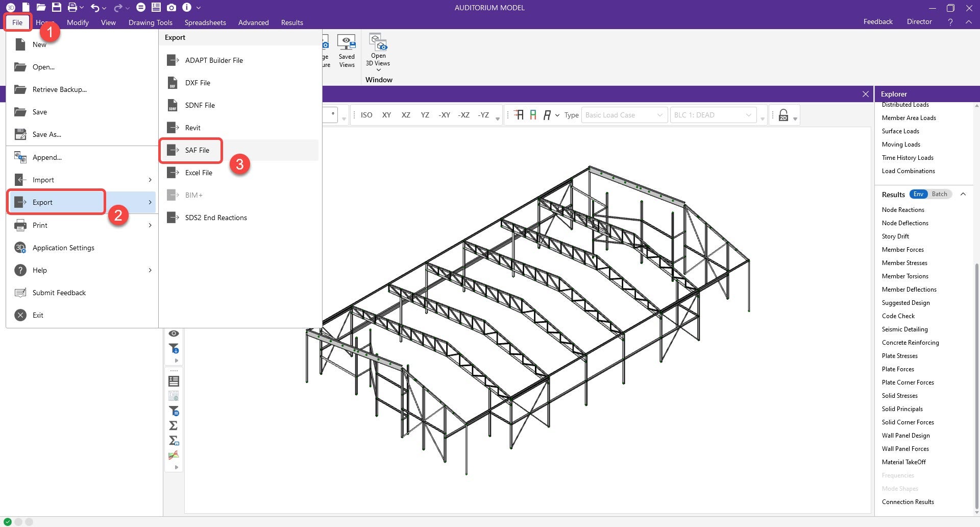Open the Spreadsheets menu
The height and width of the screenshot is (527, 980).
pyautogui.click(x=205, y=22)
